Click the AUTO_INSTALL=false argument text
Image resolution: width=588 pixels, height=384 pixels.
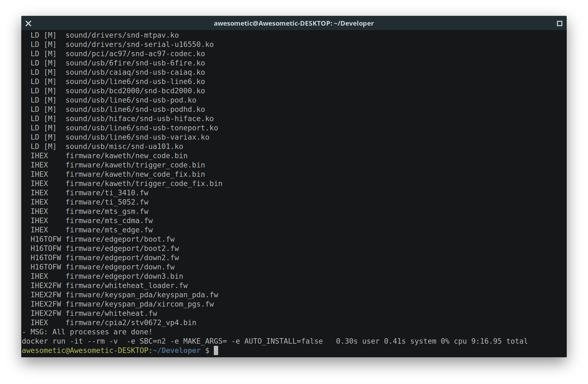coord(283,341)
